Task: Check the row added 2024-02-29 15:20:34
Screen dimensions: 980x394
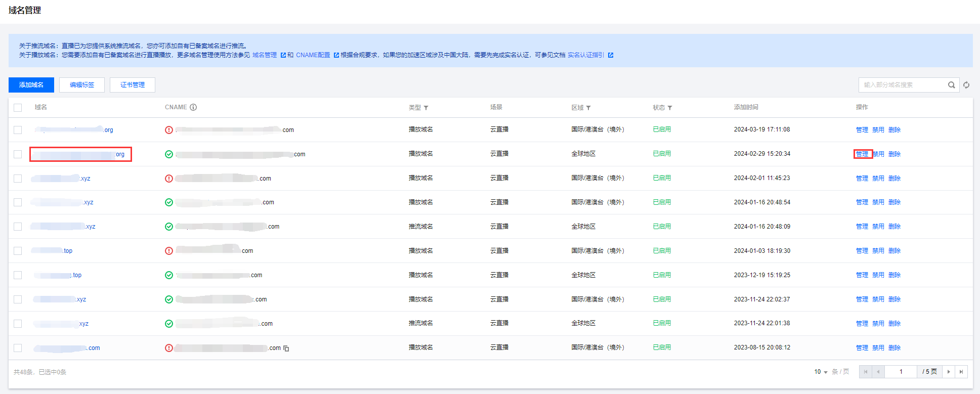Action: click(18, 154)
